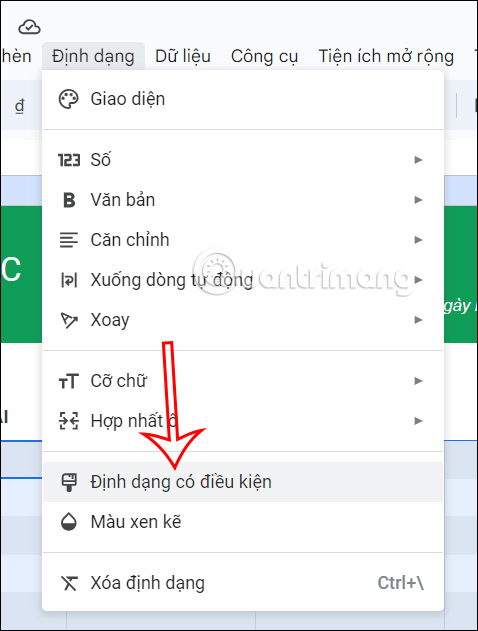478x631 pixels.
Task: Expand the Căn chỉnh submenu arrow
Action: (418, 240)
